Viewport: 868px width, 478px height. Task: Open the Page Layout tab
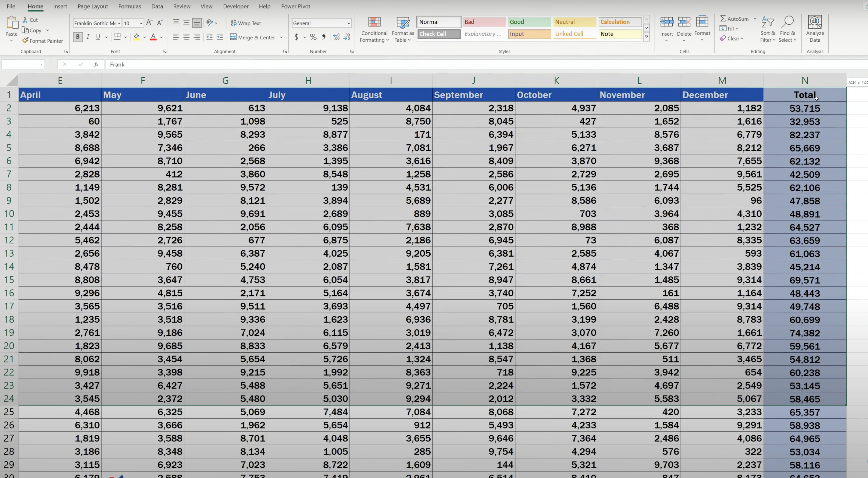point(93,6)
